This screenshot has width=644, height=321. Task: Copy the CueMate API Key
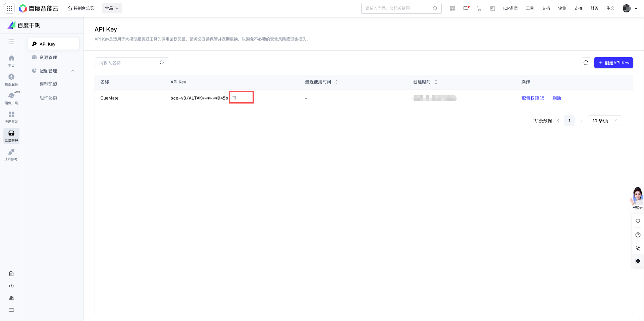coord(234,98)
